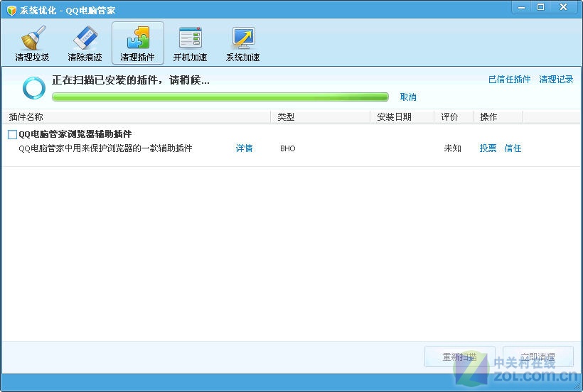Screen dimensions: 583x392
Task: Check the QQ电脑管家浏览器辅助插件 checkbox
Action: coord(12,134)
